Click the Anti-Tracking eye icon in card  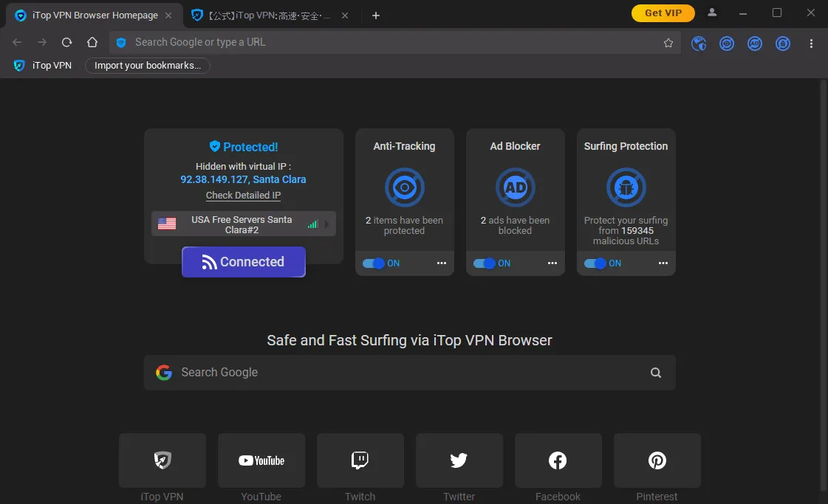[x=405, y=187]
